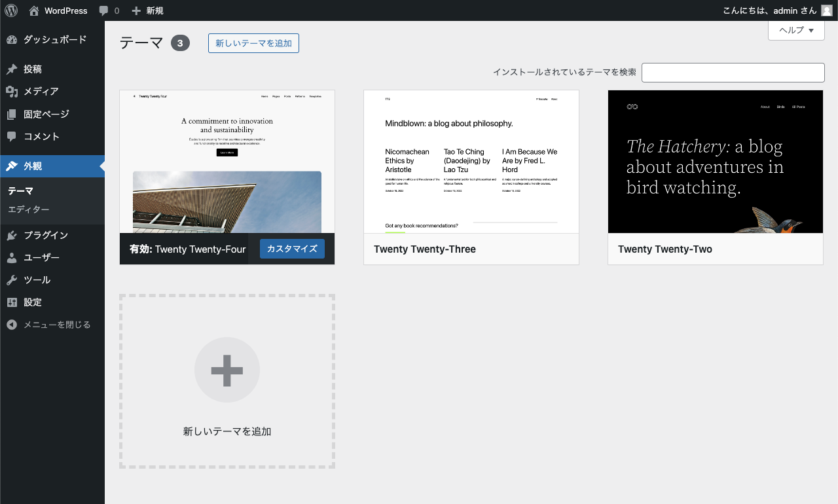Collapse menu via メニューを閉じる arrow icon

pos(12,325)
